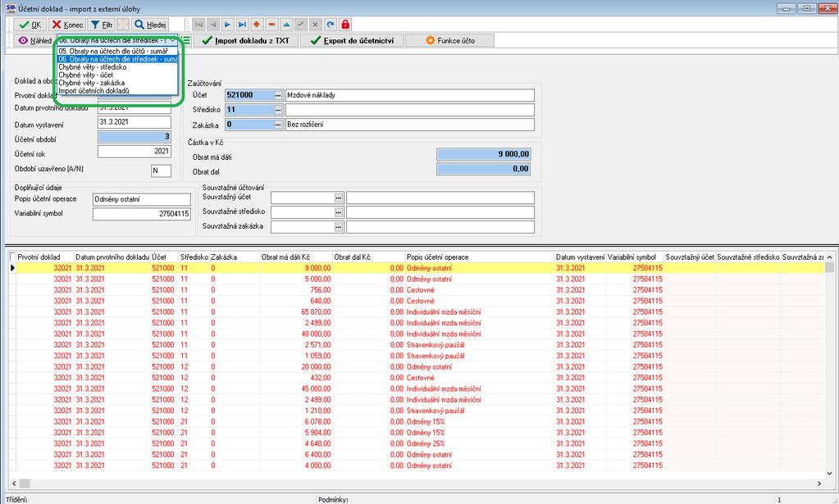Click the Účetní období field
This screenshot has height=504, width=839.
[135, 137]
